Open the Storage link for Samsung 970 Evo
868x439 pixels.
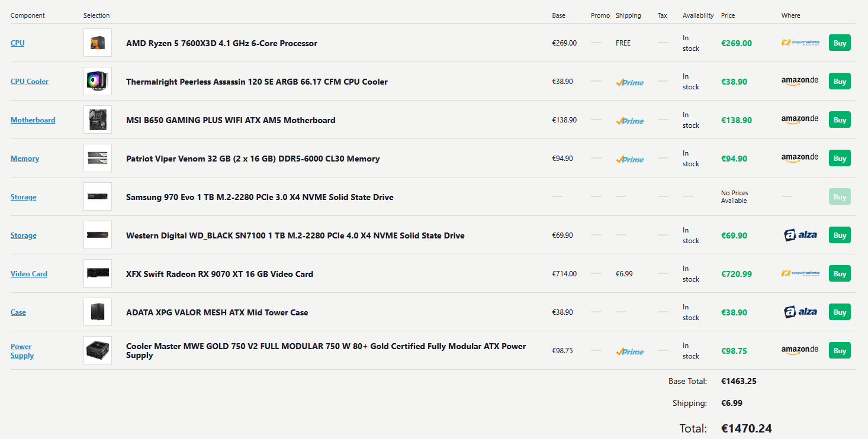coord(24,197)
